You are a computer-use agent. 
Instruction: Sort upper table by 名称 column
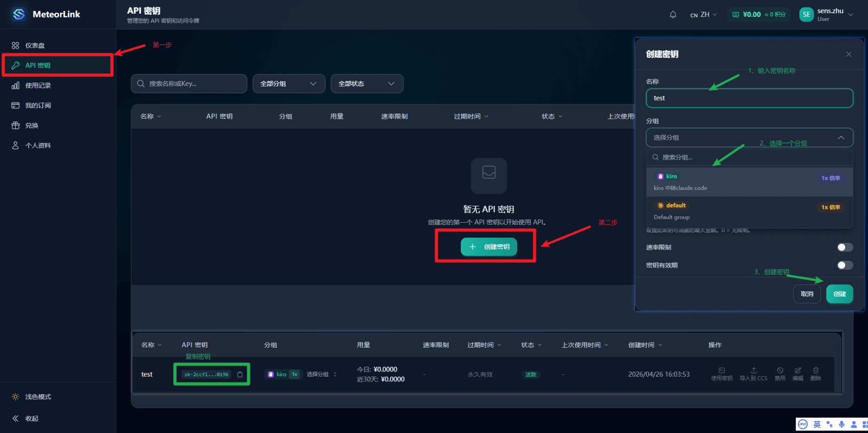tap(151, 116)
